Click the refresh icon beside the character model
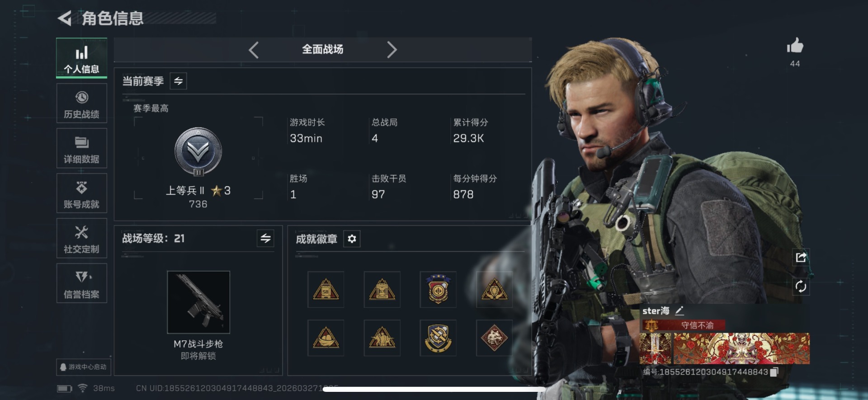Image resolution: width=868 pixels, height=400 pixels. pyautogui.click(x=801, y=286)
